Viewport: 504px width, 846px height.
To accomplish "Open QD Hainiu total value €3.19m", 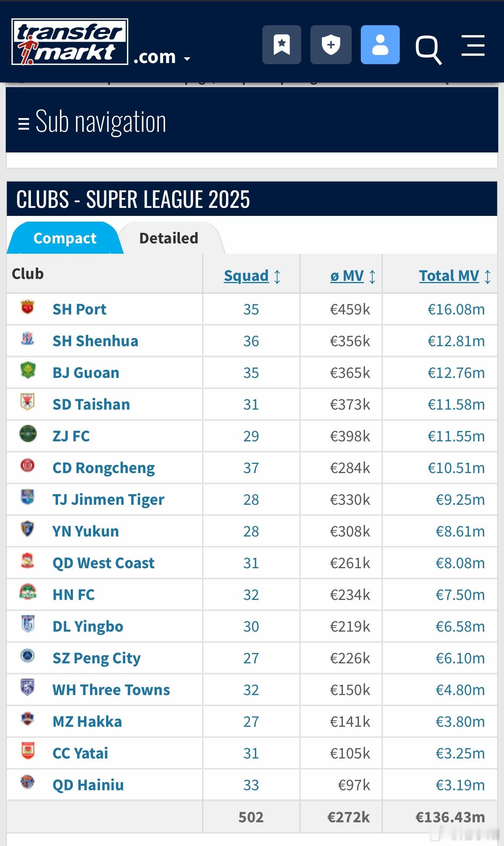I will pos(460,785).
